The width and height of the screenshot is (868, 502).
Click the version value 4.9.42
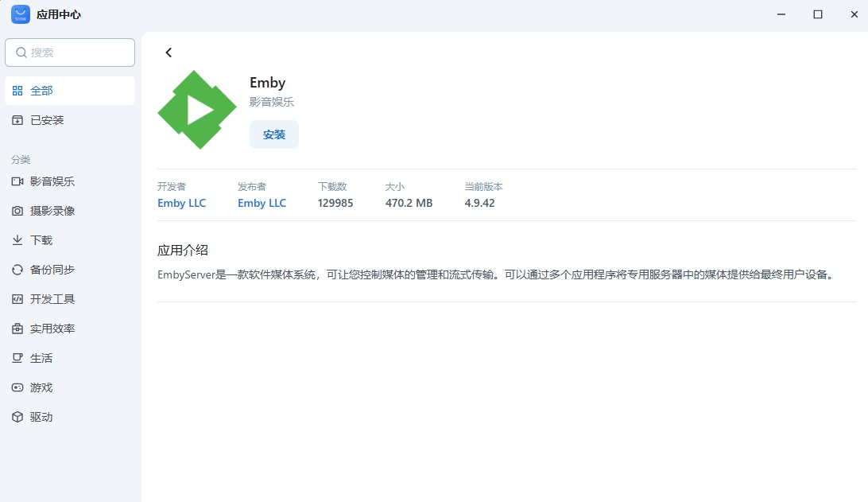point(479,204)
